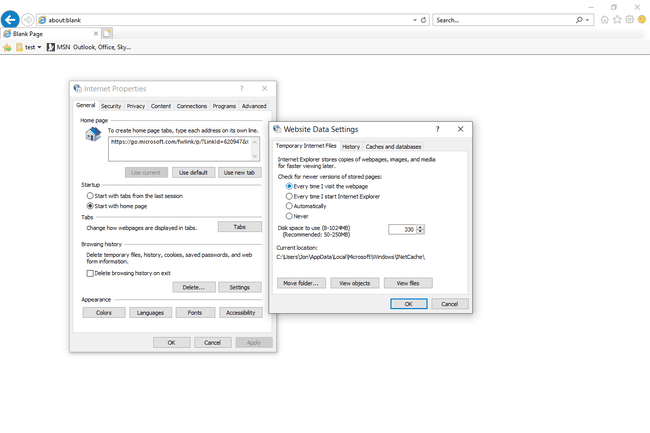The height and width of the screenshot is (433, 650).
Task: Click the Internet Properties help question mark
Action: (x=242, y=88)
